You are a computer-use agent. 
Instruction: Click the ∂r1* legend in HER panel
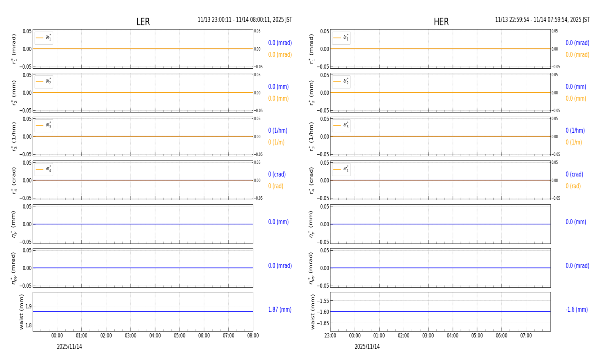point(341,38)
